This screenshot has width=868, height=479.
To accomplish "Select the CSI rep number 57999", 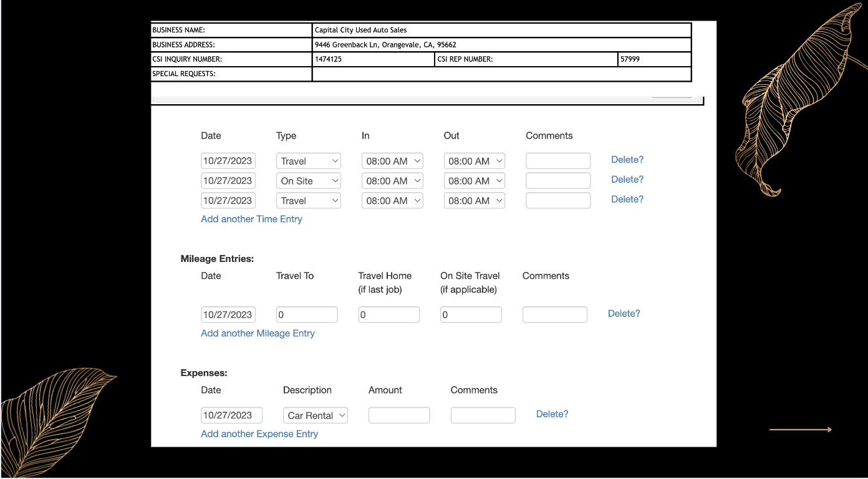I will pyautogui.click(x=630, y=59).
